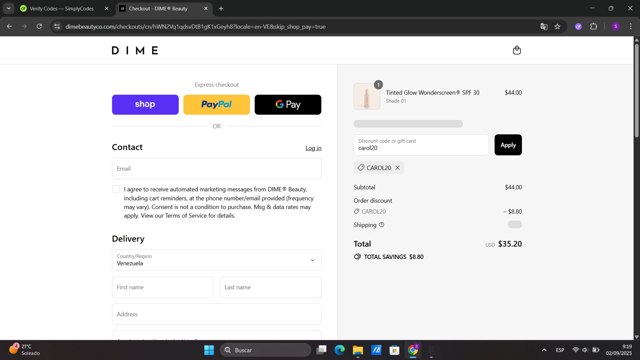Open the purple browser extension icon
The width and height of the screenshot is (640, 360).
(578, 27)
